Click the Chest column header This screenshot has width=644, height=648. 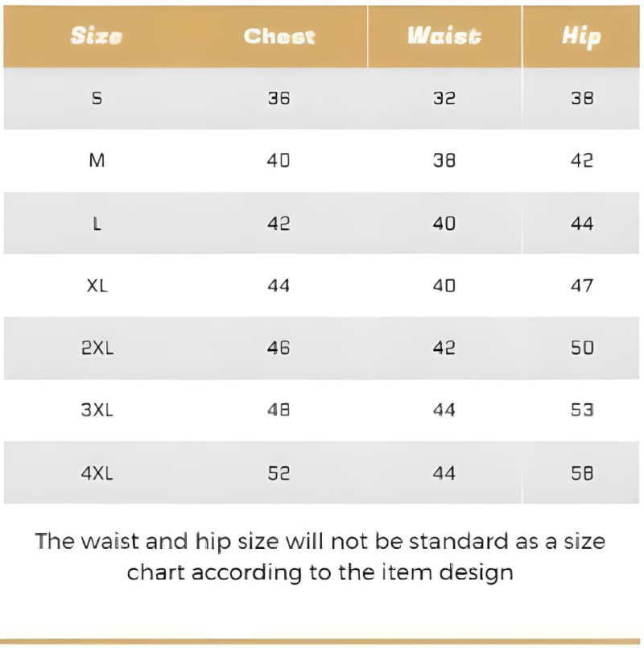(279, 36)
